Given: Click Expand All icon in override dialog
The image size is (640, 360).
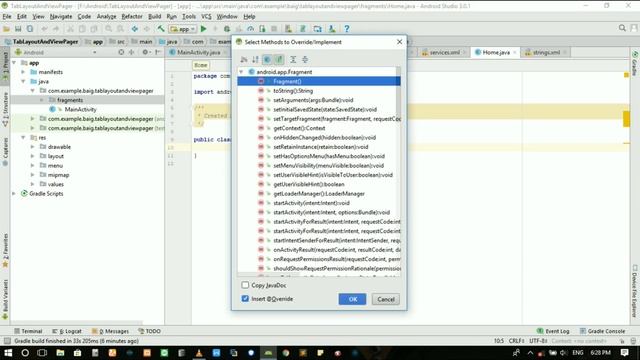Looking at the screenshot, I should [x=293, y=60].
